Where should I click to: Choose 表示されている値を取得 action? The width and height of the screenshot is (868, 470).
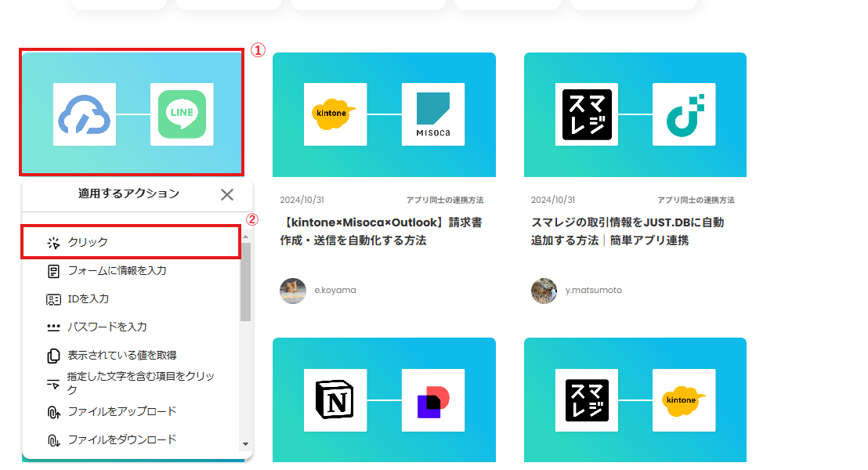pyautogui.click(x=131, y=356)
